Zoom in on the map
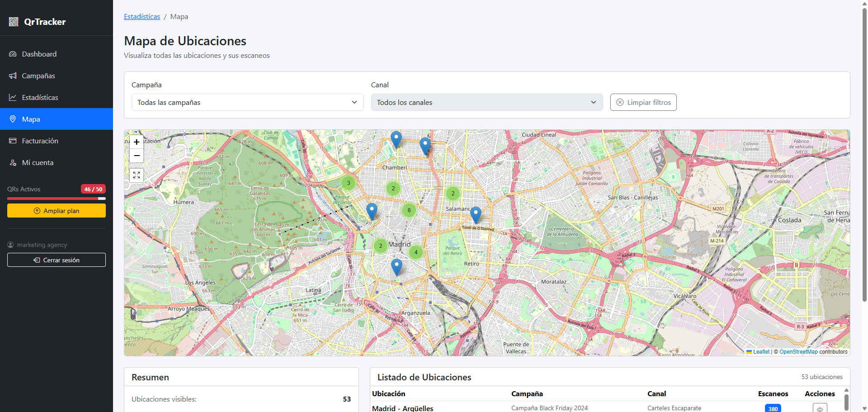Screen dimensions: 868x412 (x=136, y=142)
